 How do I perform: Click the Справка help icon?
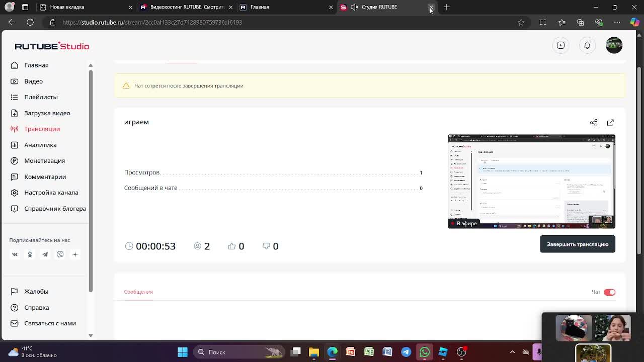[15, 307]
